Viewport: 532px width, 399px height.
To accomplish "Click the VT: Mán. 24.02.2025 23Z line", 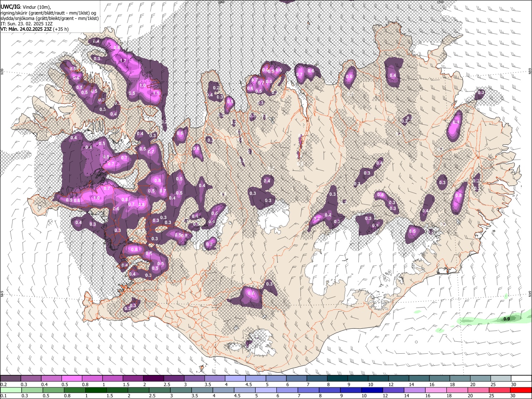I will pos(35,29).
